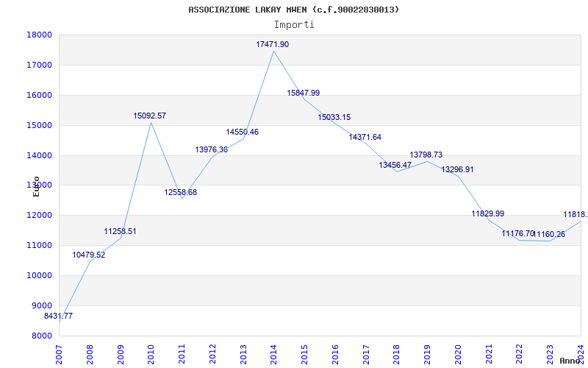Screen dimensions: 588x368
Task: Click the 11160.26 data label
Action: click(x=548, y=235)
